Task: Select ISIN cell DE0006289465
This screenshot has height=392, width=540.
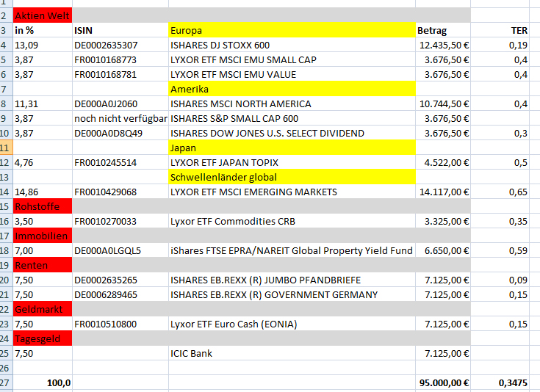Action: [x=120, y=294]
